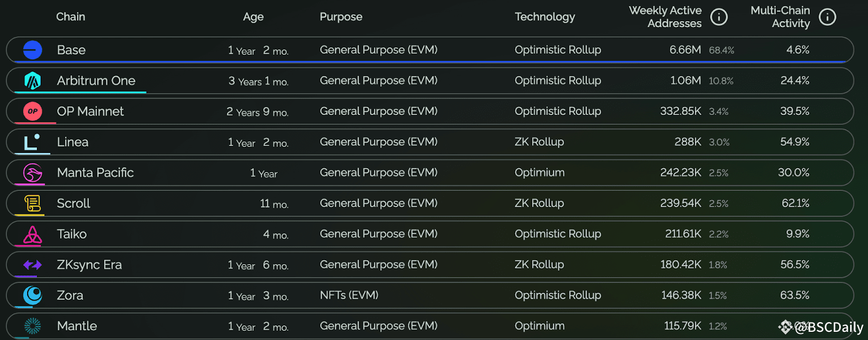The image size is (868, 340).
Task: Sort by the Technology column header
Action: [x=545, y=17]
